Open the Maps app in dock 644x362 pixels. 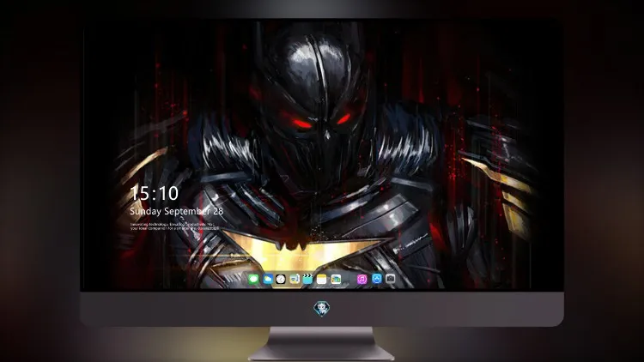click(x=295, y=280)
